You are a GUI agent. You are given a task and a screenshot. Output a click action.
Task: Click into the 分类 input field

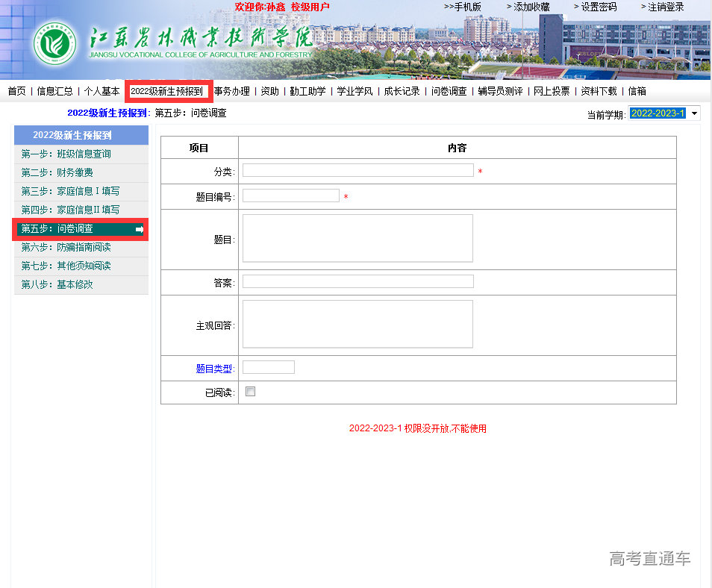(x=357, y=170)
